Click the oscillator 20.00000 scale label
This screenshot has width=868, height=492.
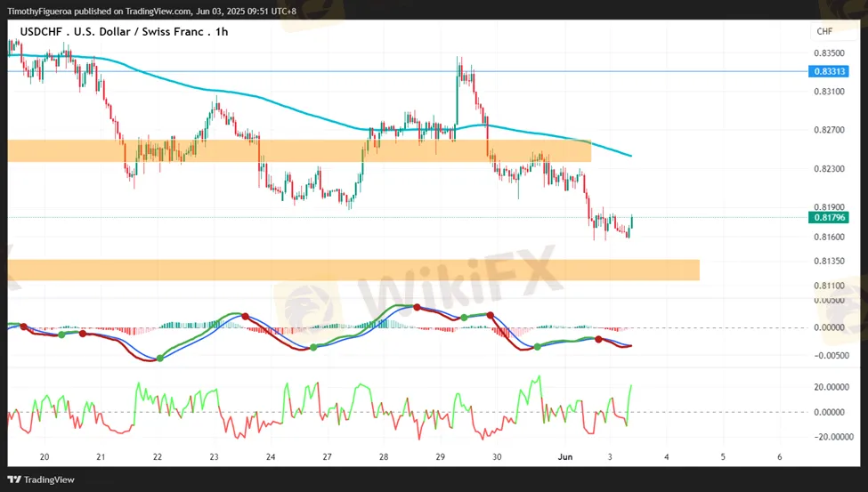point(832,387)
